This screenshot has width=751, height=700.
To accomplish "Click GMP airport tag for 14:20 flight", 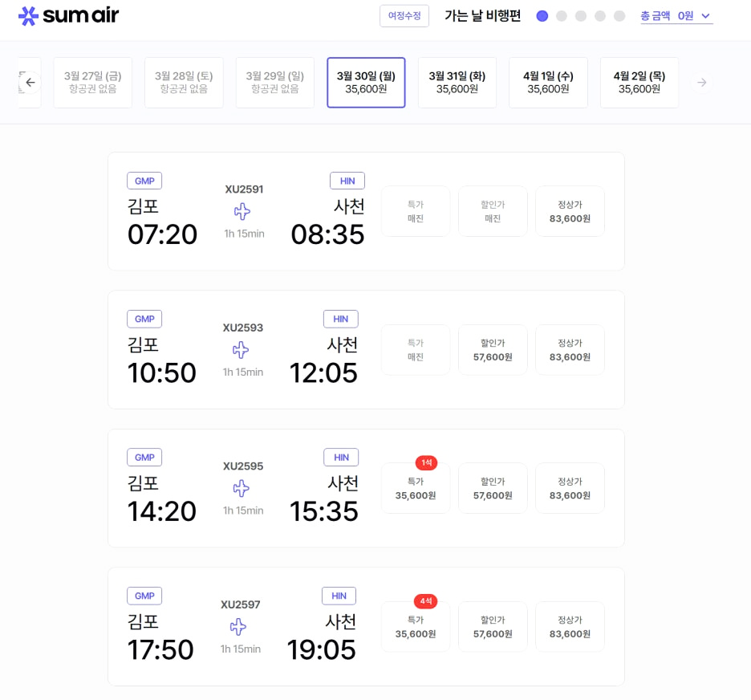I will tap(144, 457).
